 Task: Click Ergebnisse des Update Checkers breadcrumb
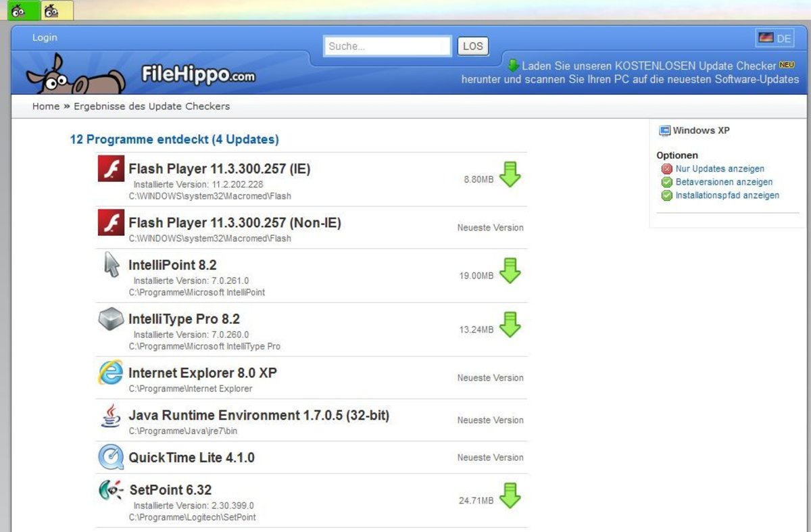coord(151,106)
